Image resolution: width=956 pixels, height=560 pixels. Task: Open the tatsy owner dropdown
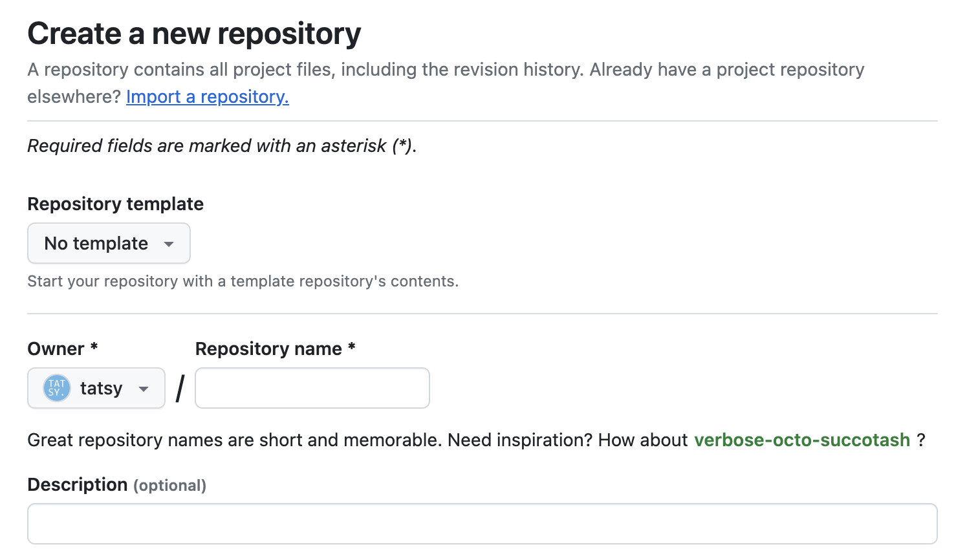pos(96,388)
